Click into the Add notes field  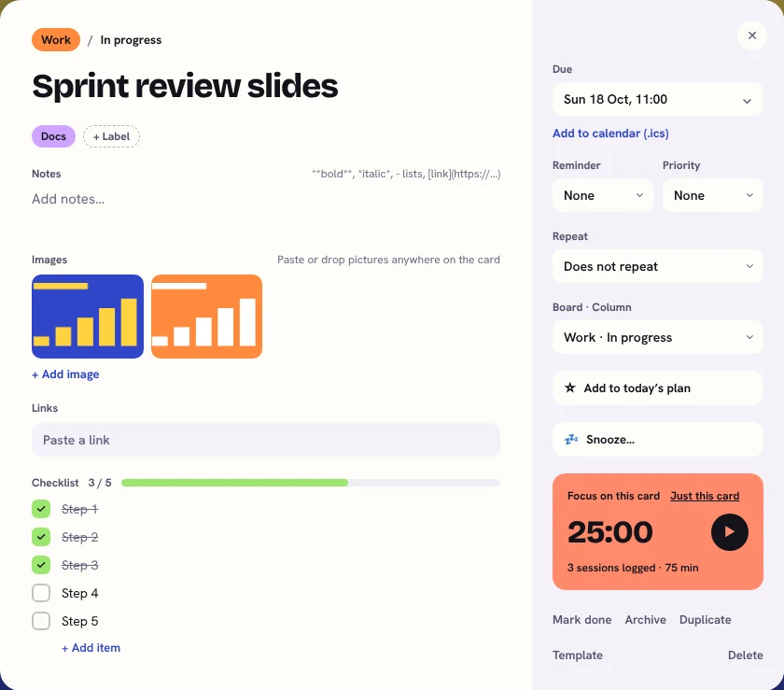pyautogui.click(x=265, y=199)
